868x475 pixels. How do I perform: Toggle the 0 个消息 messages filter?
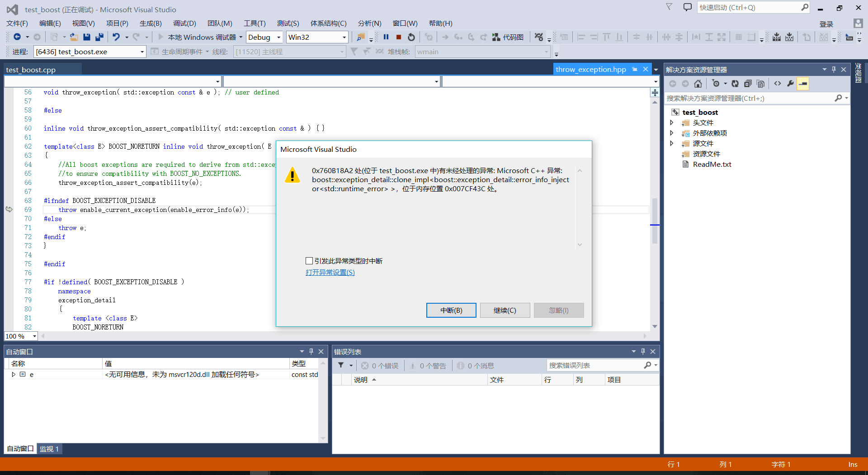475,366
